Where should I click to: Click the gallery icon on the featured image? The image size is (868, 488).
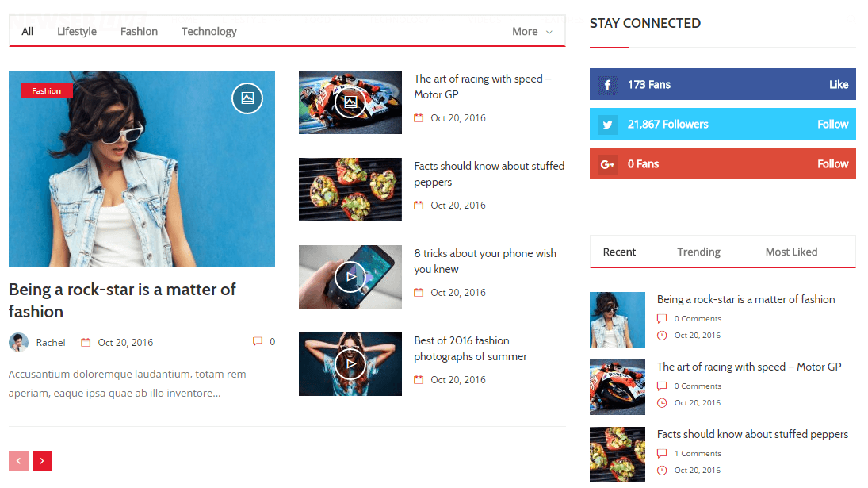247,98
